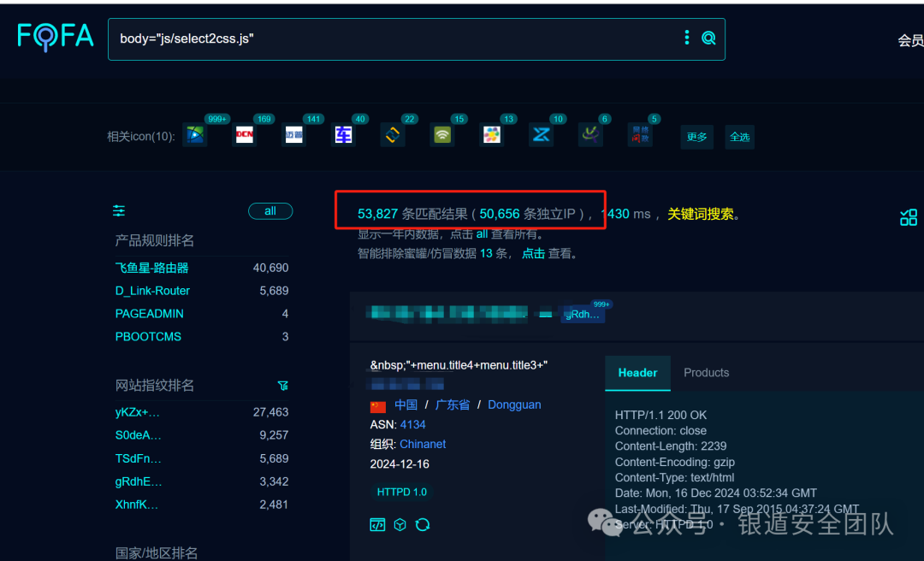Click the 全选 button
This screenshot has width=924, height=561.
[739, 137]
